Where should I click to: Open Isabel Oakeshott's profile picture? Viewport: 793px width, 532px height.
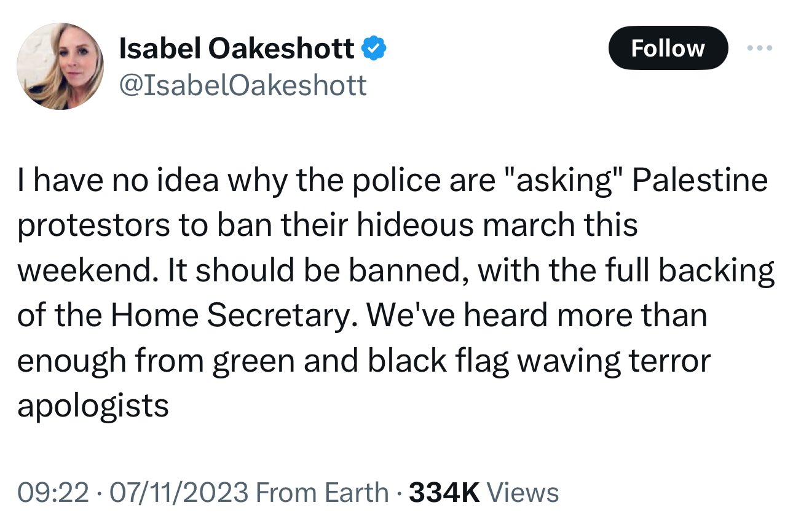tap(60, 67)
